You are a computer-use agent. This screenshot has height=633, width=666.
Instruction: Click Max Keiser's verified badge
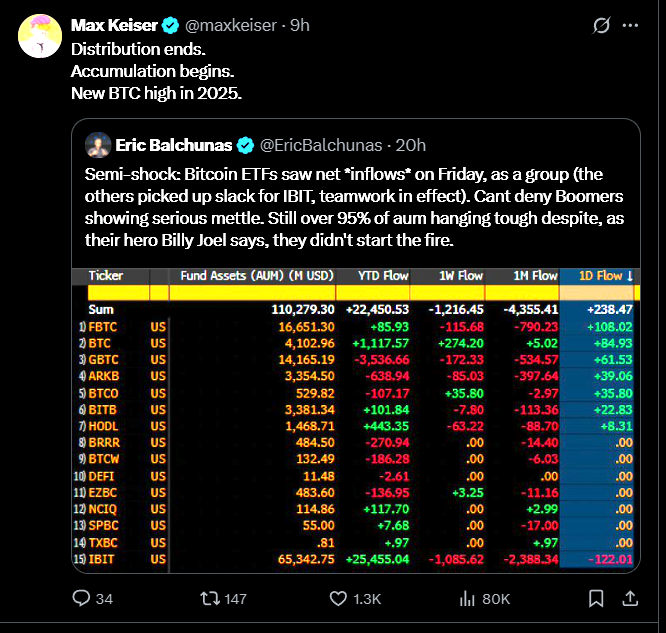(x=170, y=25)
